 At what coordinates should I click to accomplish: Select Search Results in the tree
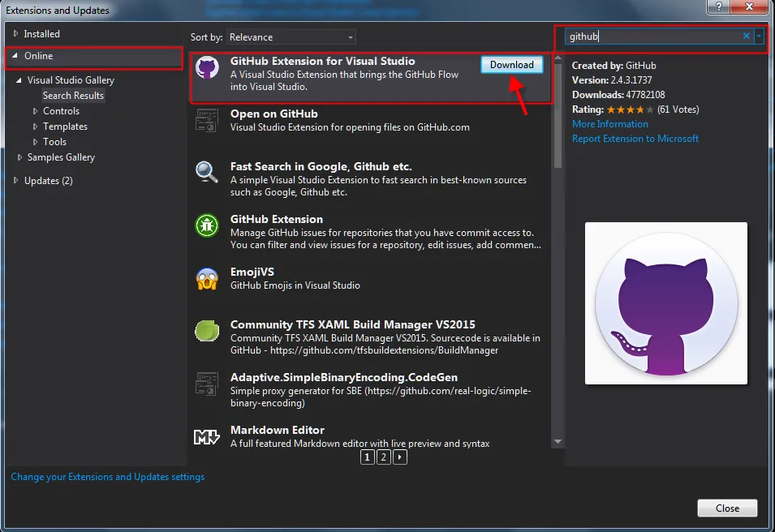[73, 96]
